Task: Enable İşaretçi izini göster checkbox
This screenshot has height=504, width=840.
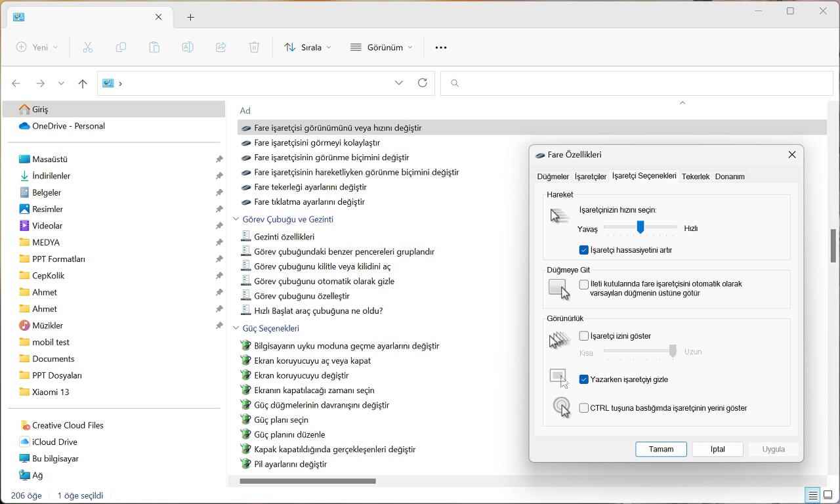Action: [584, 336]
